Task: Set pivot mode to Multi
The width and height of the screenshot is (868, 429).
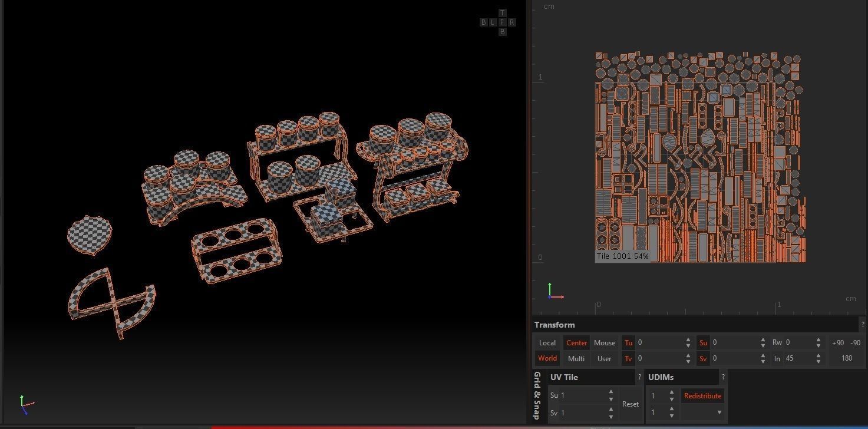Action: click(x=576, y=358)
